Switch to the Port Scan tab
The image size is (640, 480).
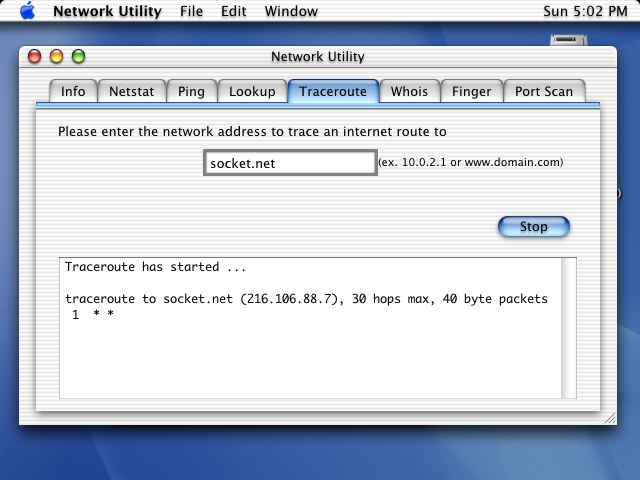(544, 91)
